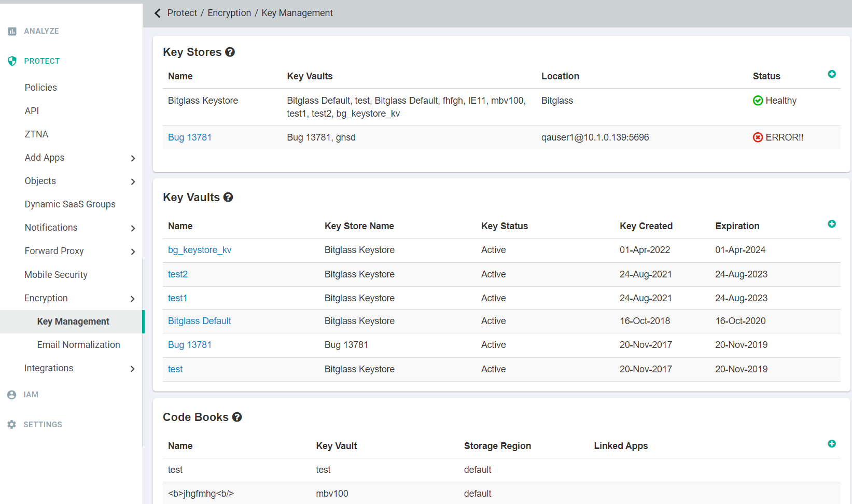Open the Key Stores help icon

230,52
